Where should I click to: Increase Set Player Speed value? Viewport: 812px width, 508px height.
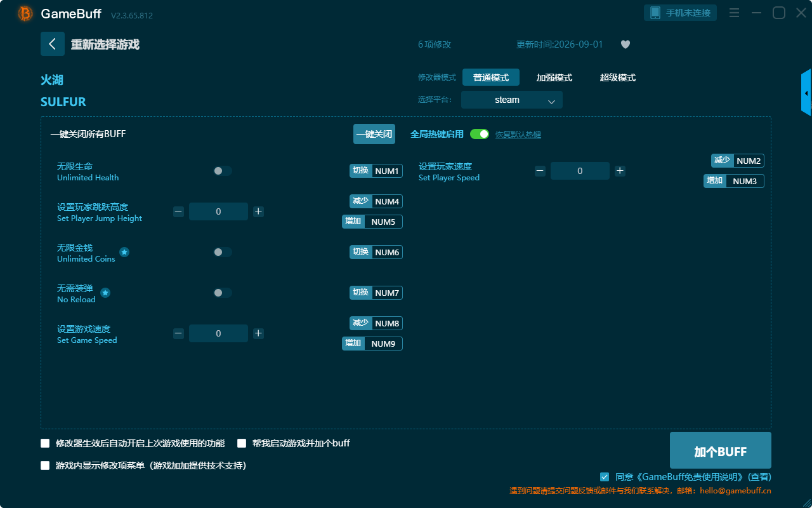[x=620, y=171]
